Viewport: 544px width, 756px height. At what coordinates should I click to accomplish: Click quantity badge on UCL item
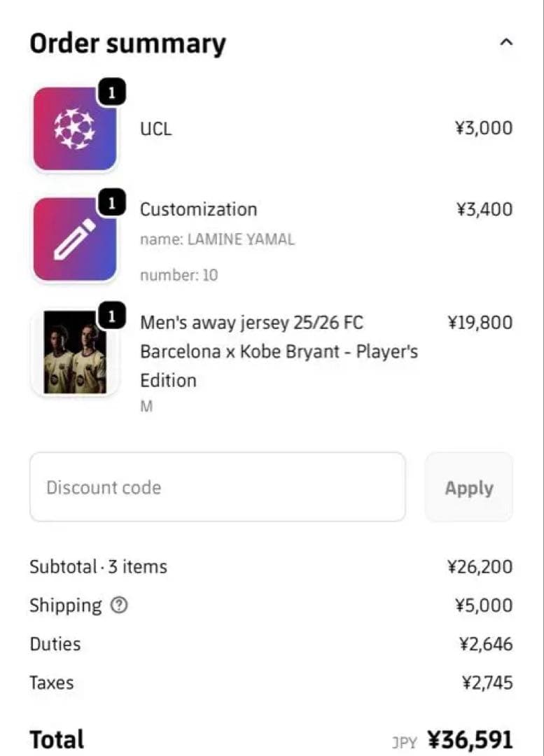point(112,92)
